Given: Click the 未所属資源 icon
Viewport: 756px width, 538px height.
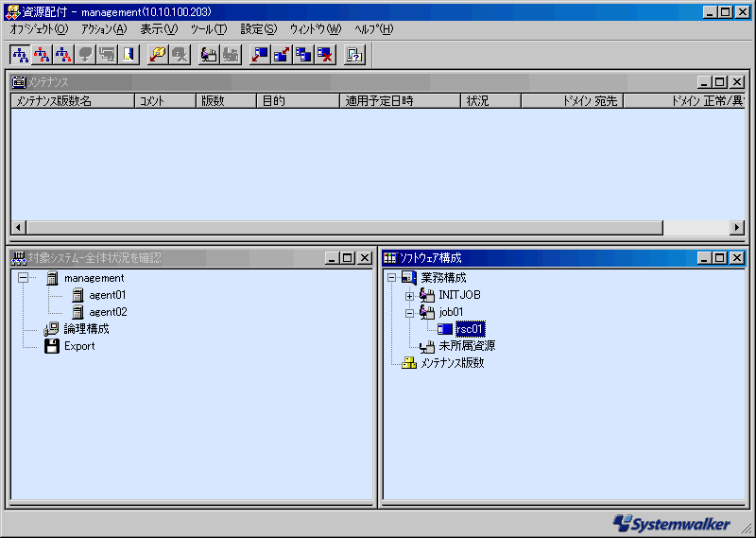Looking at the screenshot, I should point(427,346).
